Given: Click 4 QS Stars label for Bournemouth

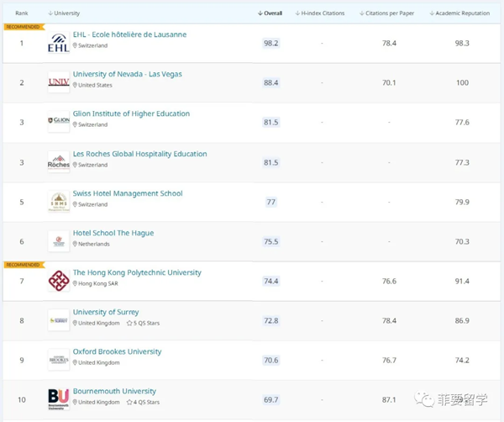Looking at the screenshot, I should [x=146, y=402].
